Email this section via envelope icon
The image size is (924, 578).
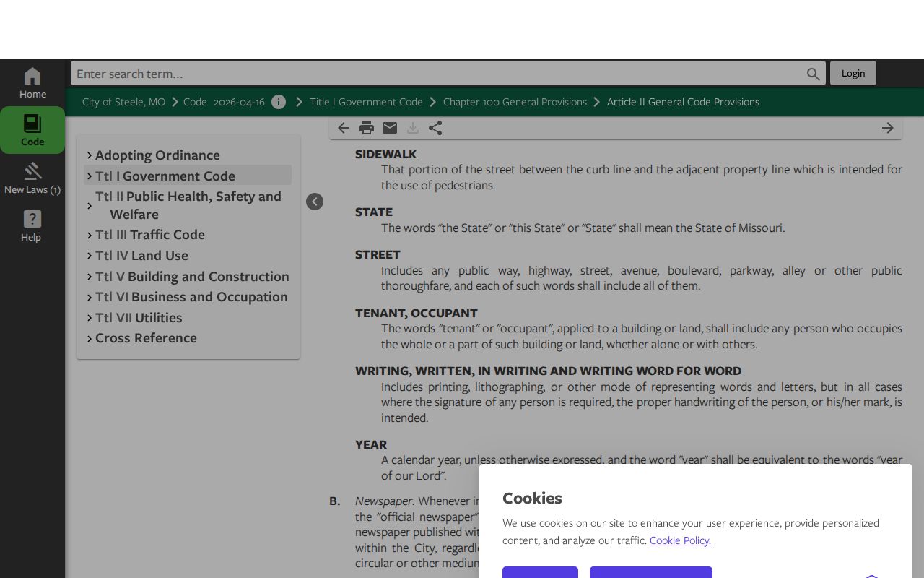tap(390, 128)
